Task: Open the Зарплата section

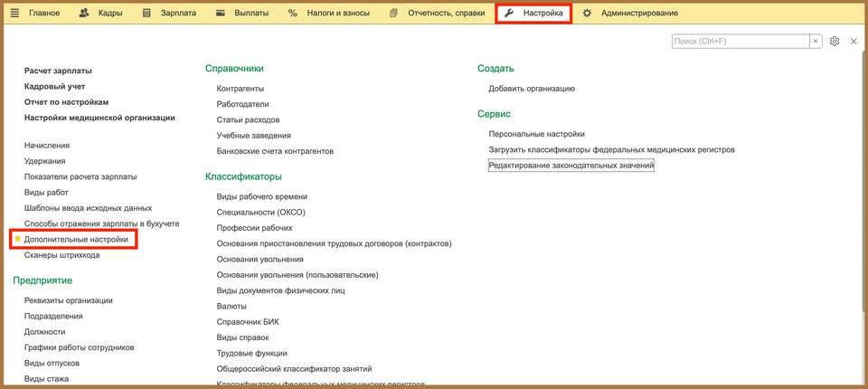Action: [178, 13]
